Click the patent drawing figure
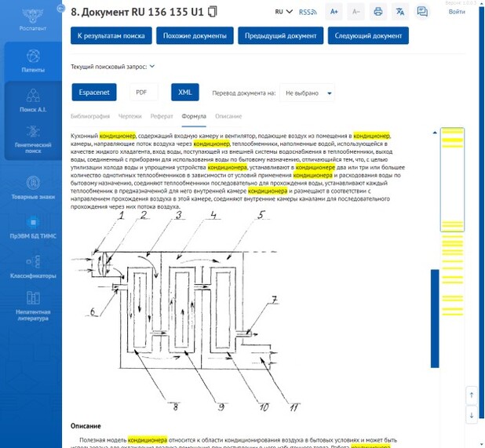This screenshot has height=448, width=485. 185,311
